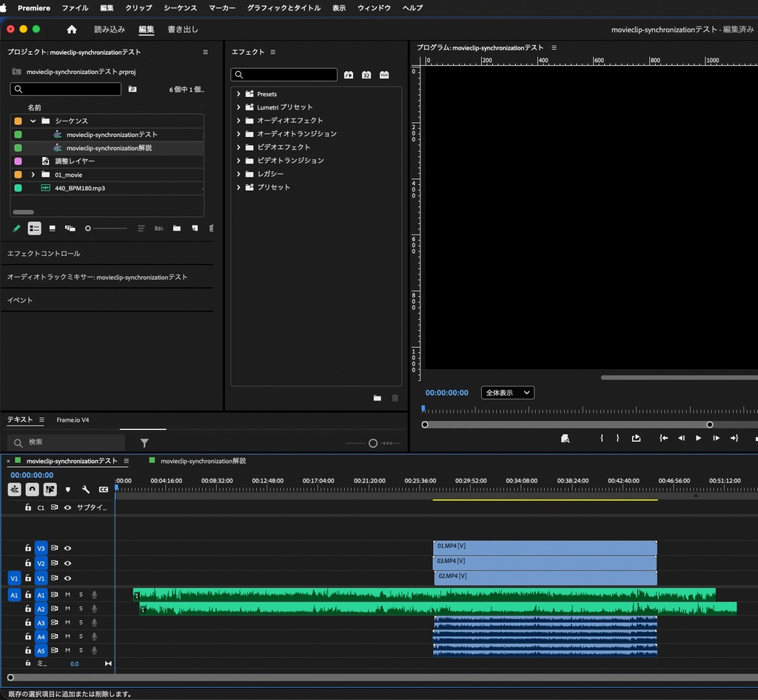Create new bin in Project panel

[x=177, y=229]
